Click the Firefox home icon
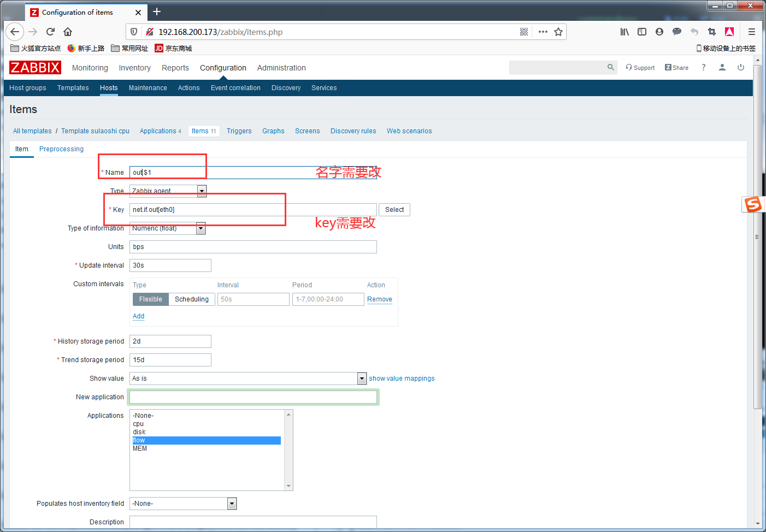The width and height of the screenshot is (766, 532). point(68,32)
